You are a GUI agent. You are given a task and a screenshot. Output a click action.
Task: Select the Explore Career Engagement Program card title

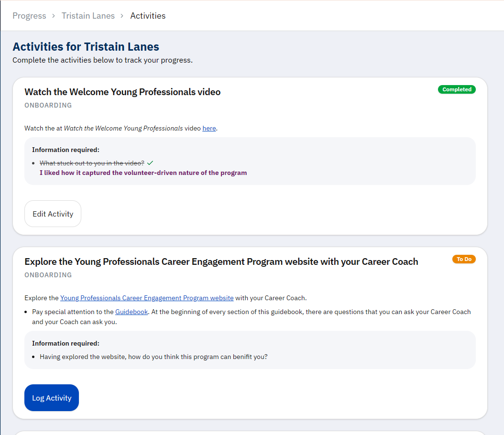(x=221, y=261)
